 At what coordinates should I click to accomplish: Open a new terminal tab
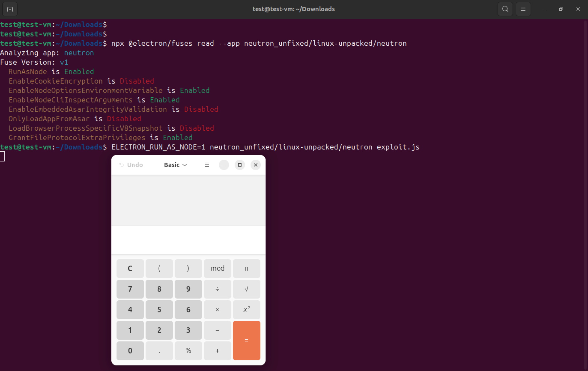(10, 9)
